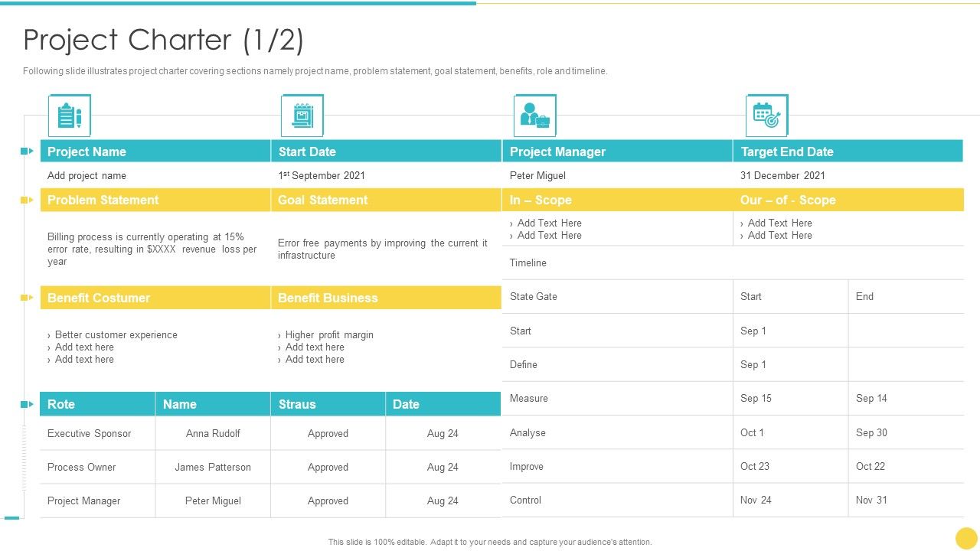The image size is (980, 551).
Task: Click the Control stage row label
Action: tap(525, 500)
